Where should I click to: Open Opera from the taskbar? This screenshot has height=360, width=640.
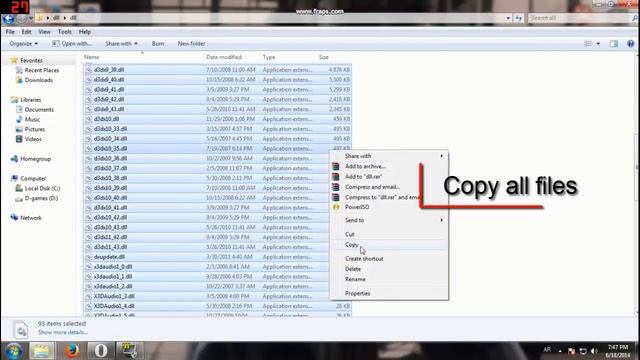[101, 351]
